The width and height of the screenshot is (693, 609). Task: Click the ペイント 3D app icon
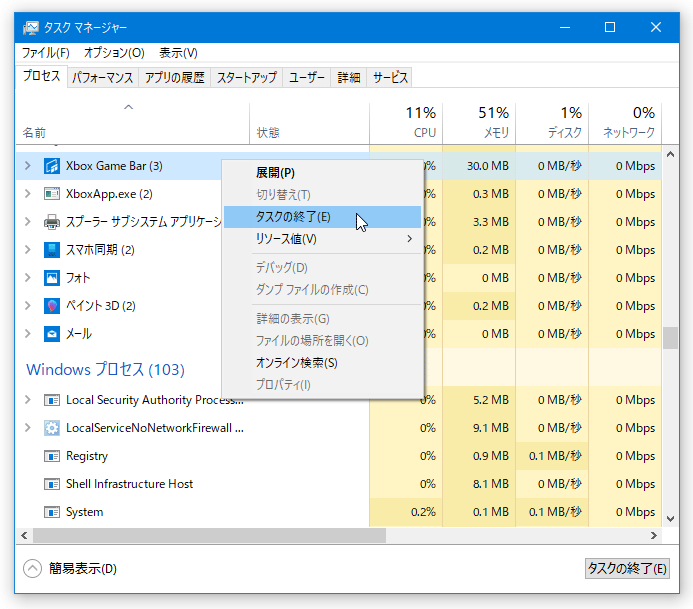(52, 306)
